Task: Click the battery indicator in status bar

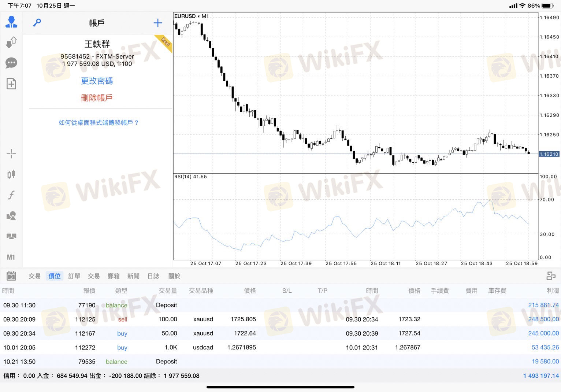Action: (548, 5)
